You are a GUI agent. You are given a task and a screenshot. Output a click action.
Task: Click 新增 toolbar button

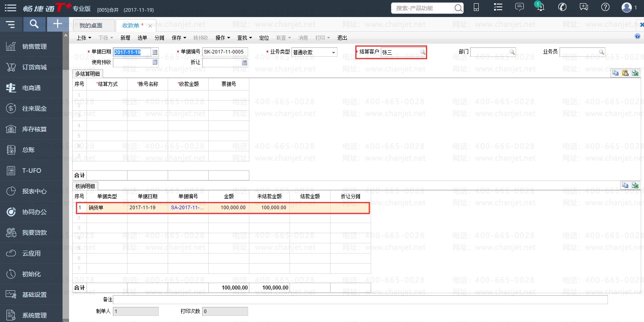[125, 38]
